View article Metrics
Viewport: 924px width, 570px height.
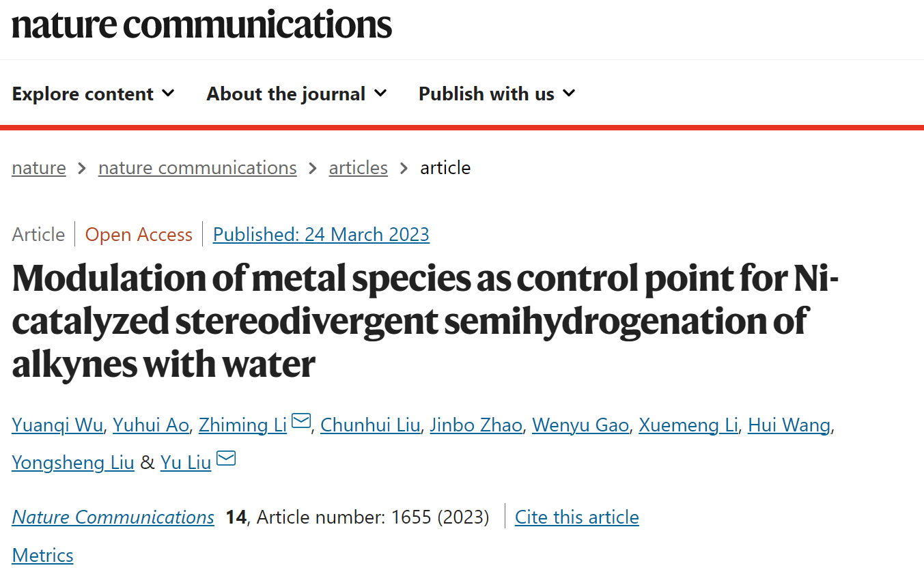click(42, 555)
